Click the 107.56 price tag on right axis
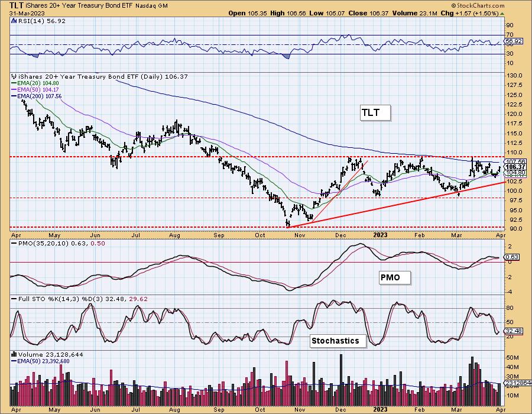 [515, 162]
